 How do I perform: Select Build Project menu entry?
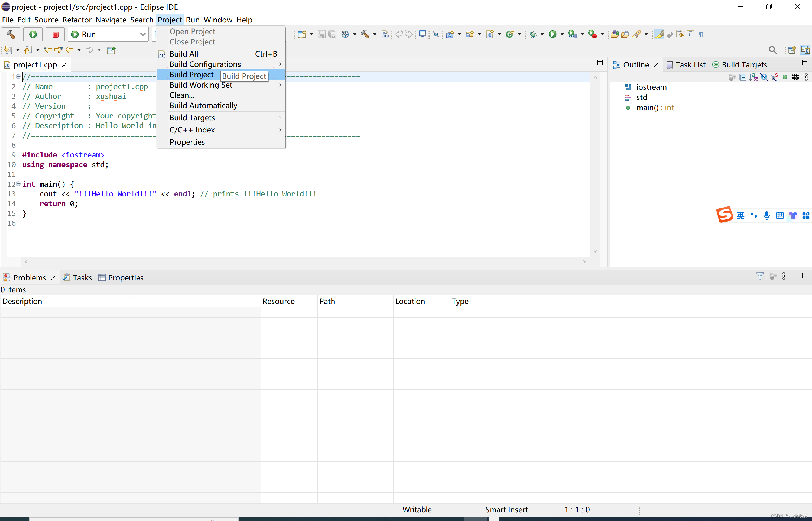click(191, 75)
